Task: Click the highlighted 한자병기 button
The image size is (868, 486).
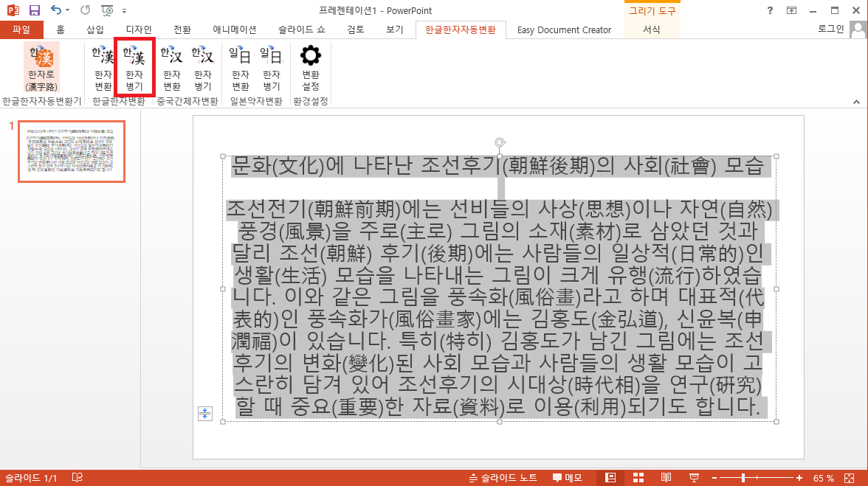Action: click(134, 68)
